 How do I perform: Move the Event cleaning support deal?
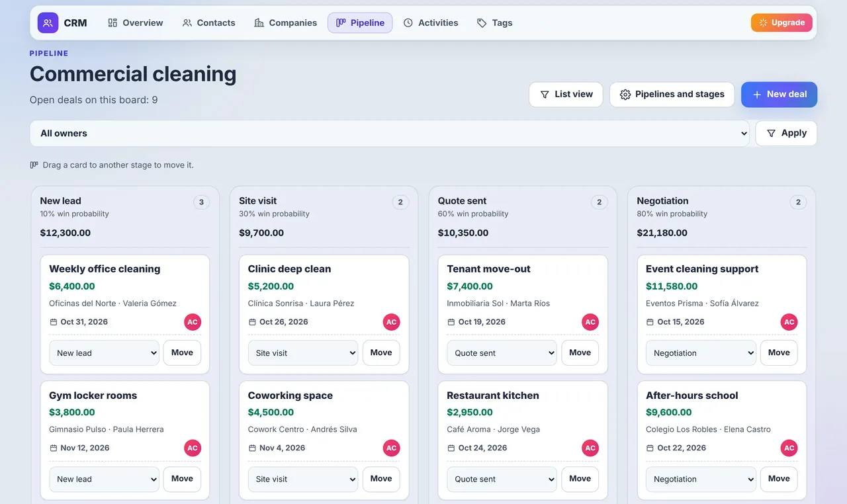point(779,353)
